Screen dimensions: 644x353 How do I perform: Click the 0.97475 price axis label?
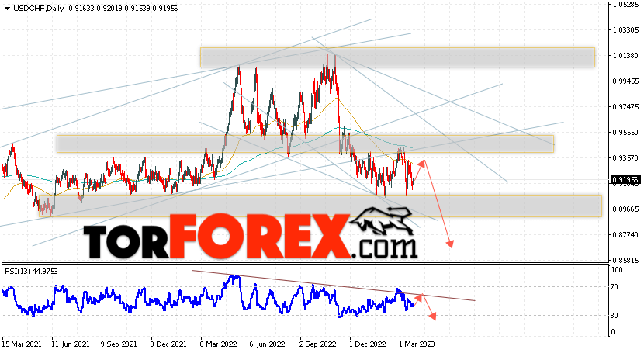(x=626, y=107)
